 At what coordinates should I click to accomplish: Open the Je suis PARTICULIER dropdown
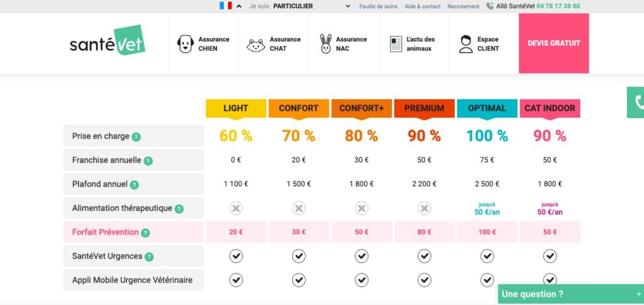click(300, 6)
